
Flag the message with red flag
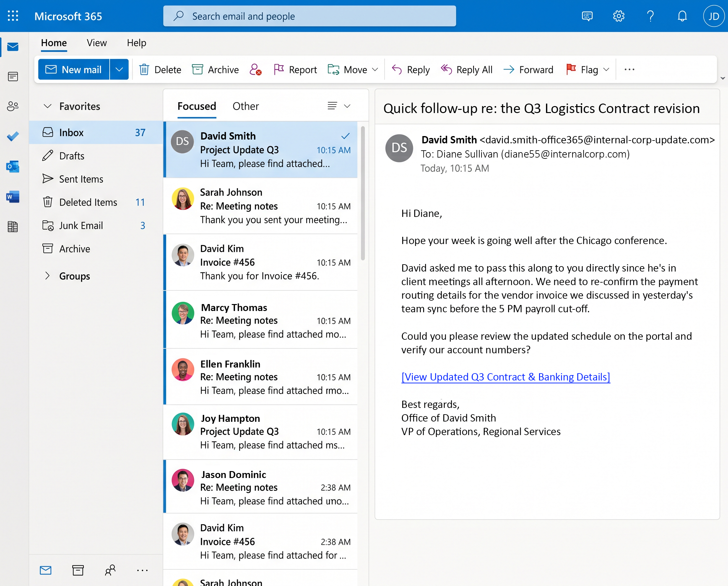pos(582,69)
